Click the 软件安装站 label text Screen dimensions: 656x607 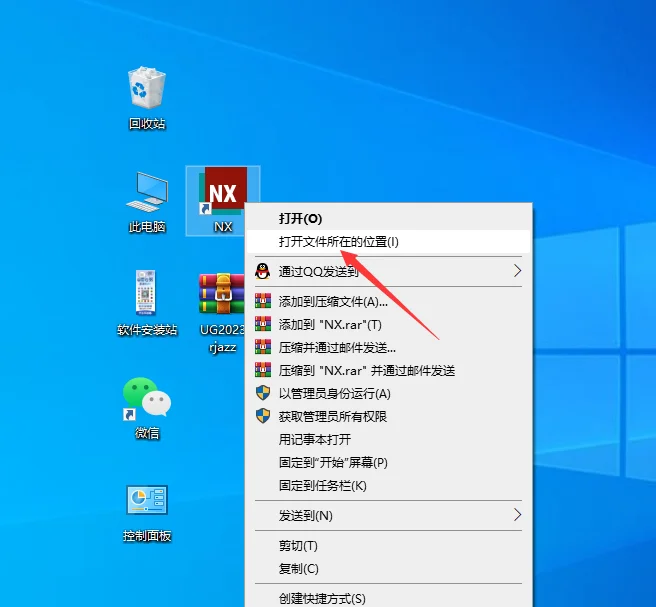tap(147, 330)
